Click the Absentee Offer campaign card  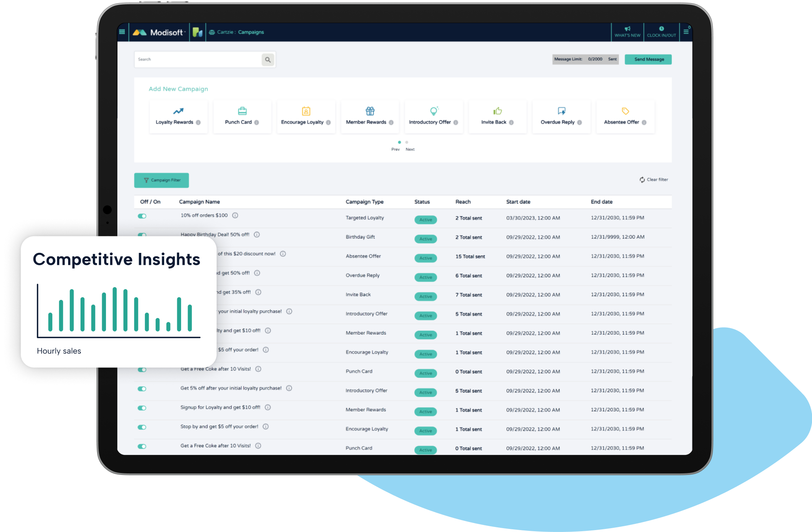[x=625, y=116]
